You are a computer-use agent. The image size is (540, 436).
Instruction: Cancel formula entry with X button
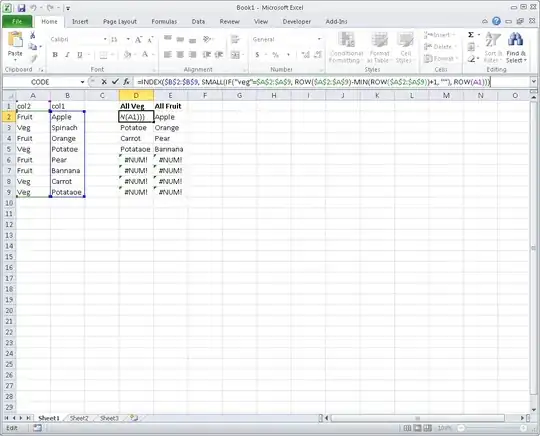point(104,82)
